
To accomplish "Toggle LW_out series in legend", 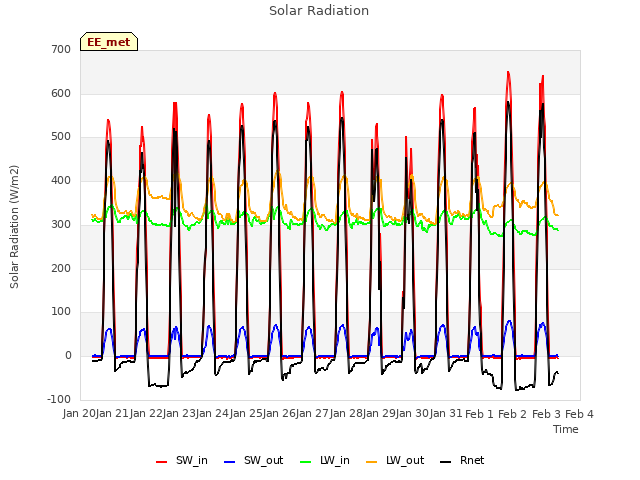I will [395, 460].
